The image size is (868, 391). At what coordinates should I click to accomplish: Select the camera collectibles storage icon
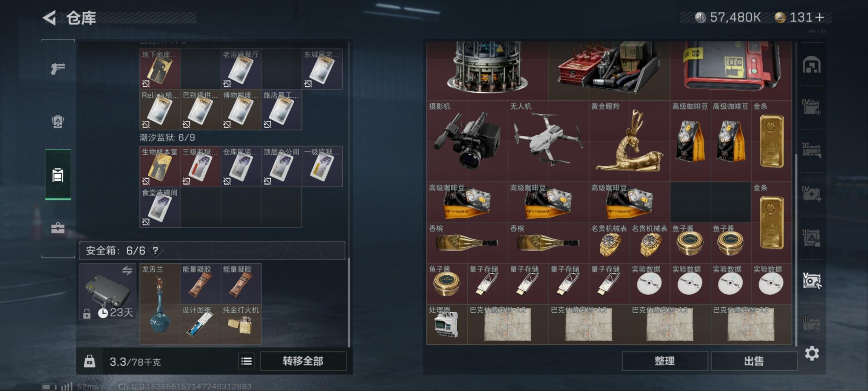(x=812, y=281)
